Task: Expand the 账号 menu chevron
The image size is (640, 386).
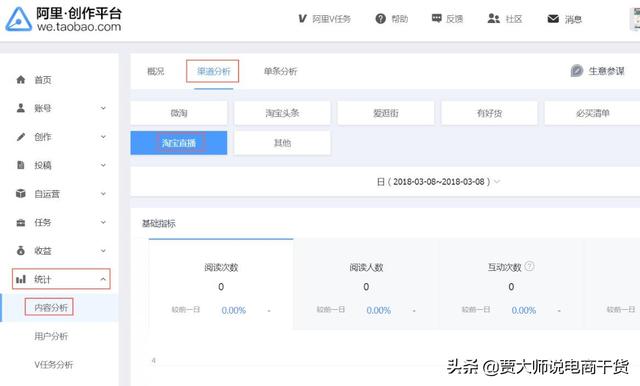Action: click(103, 108)
